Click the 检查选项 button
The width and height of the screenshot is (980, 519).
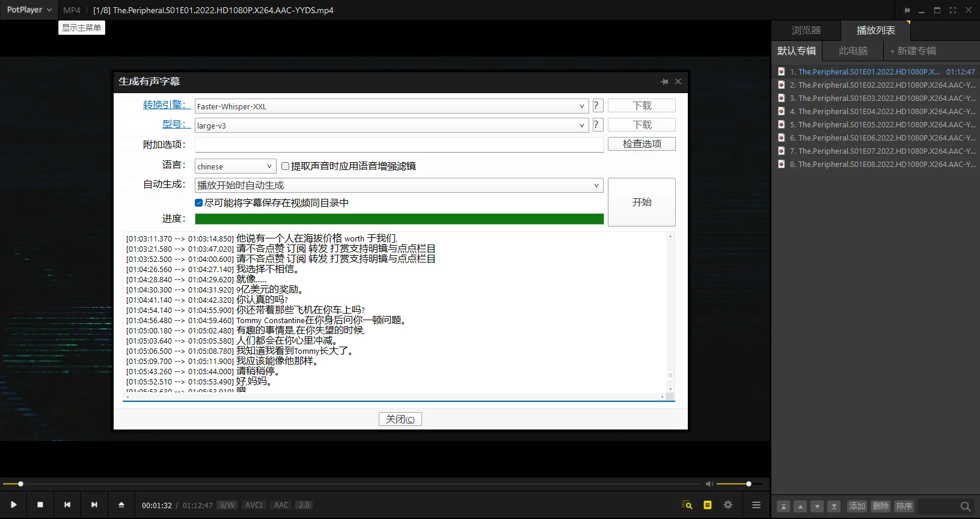point(642,144)
